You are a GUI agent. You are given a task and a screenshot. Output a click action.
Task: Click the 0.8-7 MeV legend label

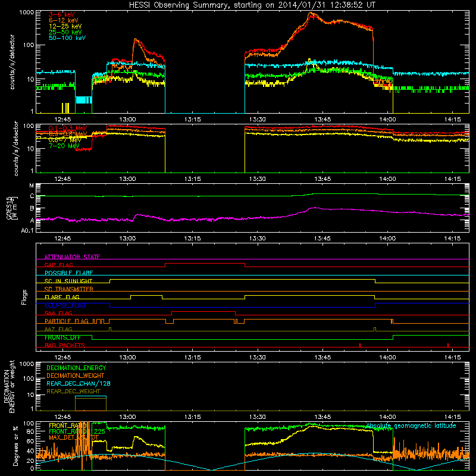coord(65,140)
